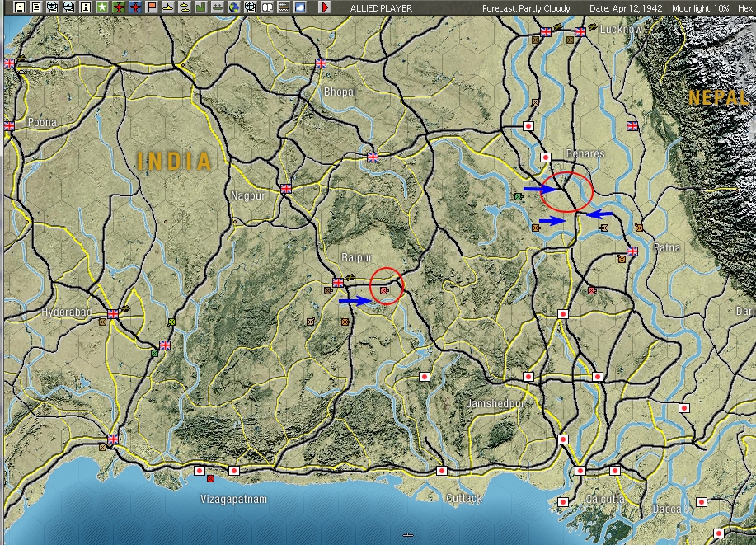756x545 pixels.
Task: Select Japanese base above Calcutta label
Action: 580,471
